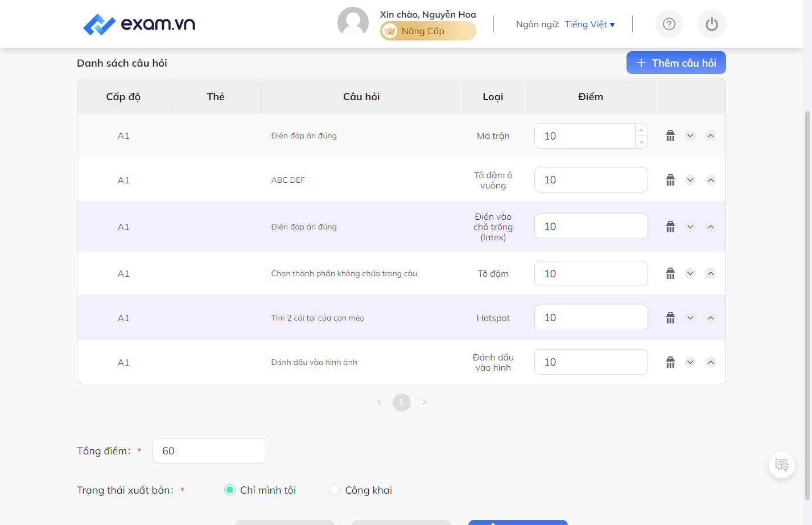Viewport: 812px width, 525px height.
Task: Click the score field for Hotspot question
Action: [x=591, y=318]
